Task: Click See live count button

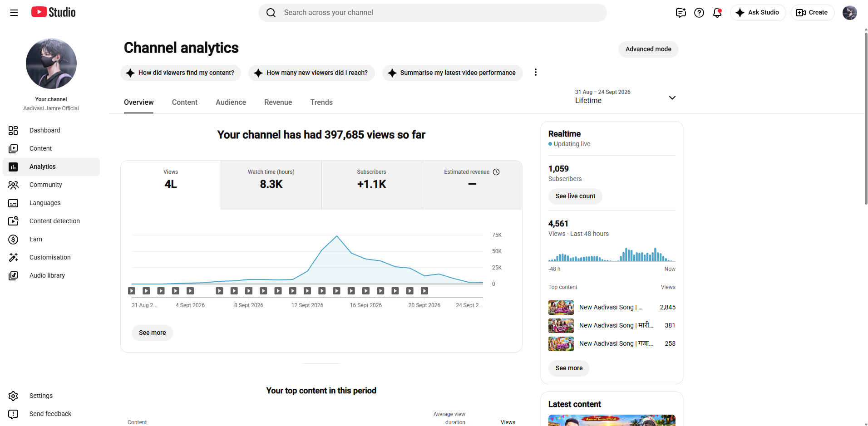Action: coord(575,196)
